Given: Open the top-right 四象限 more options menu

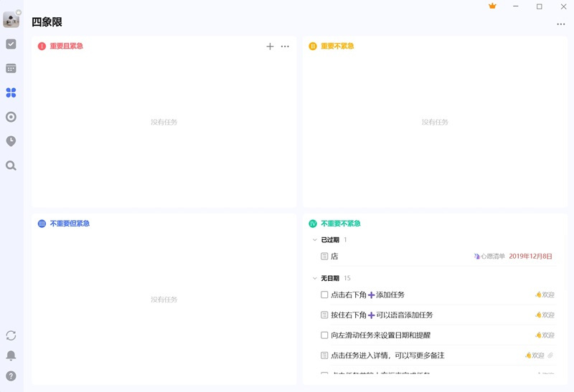Looking at the screenshot, I should coord(560,24).
